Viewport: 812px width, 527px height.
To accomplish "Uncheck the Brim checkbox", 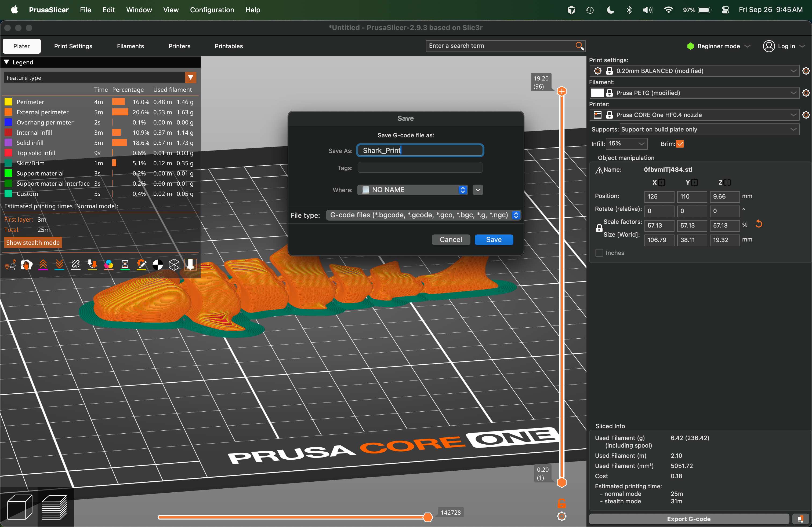I will coord(680,144).
